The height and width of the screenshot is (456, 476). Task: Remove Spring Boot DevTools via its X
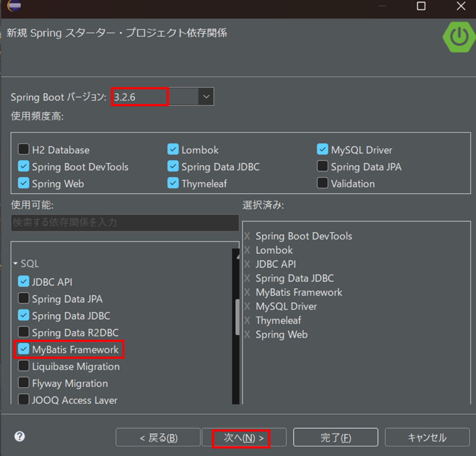pos(247,236)
